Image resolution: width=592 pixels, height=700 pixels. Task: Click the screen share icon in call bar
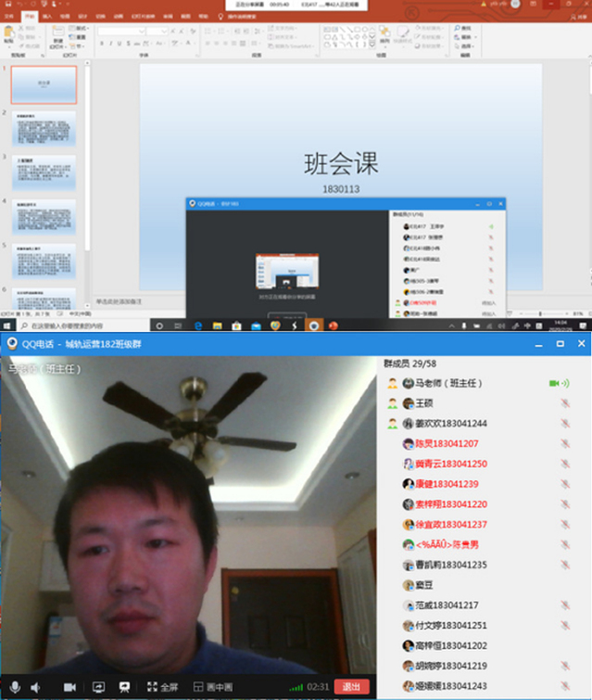pyautogui.click(x=98, y=687)
